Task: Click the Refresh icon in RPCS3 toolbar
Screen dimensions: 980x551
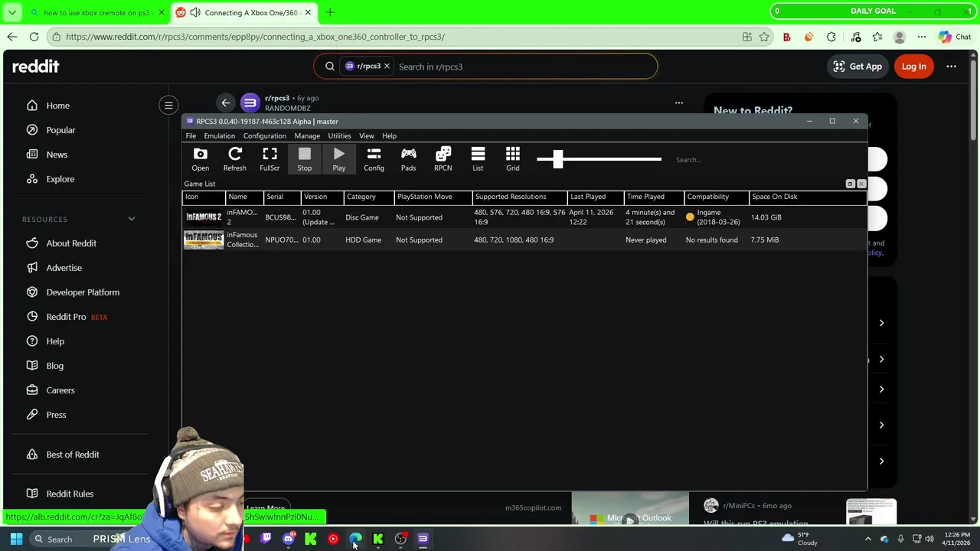Action: [235, 159]
